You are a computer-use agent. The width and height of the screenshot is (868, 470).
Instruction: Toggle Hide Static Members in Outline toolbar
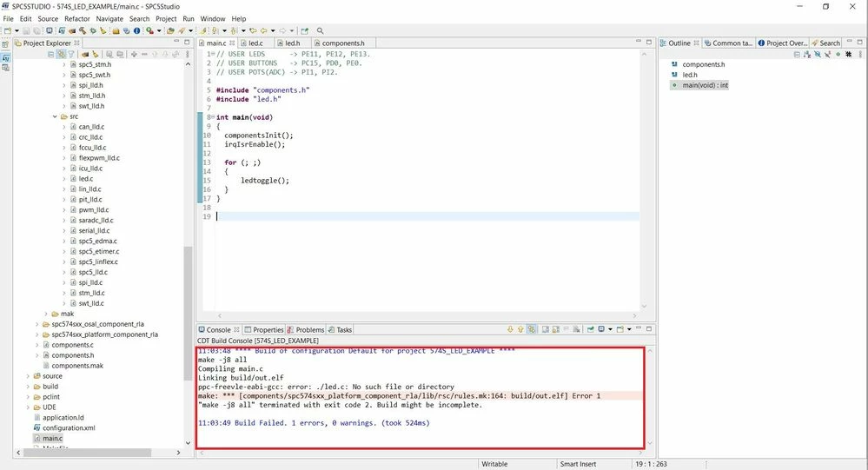[x=827, y=54]
